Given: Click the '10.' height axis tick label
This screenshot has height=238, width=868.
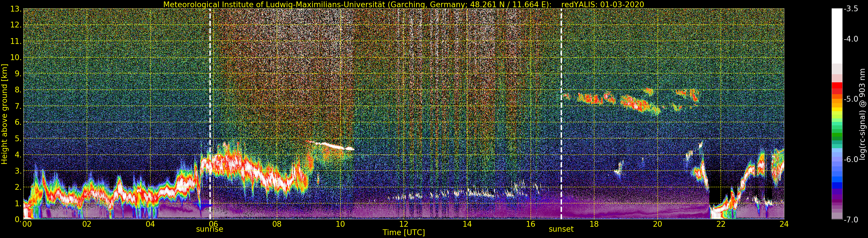Looking at the screenshot, I should pyautogui.click(x=16, y=57).
